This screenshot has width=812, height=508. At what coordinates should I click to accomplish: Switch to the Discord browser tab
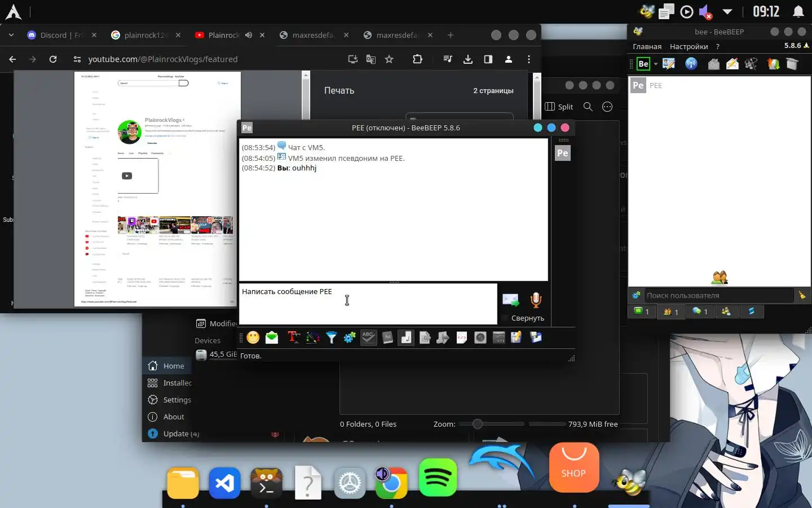click(62, 35)
